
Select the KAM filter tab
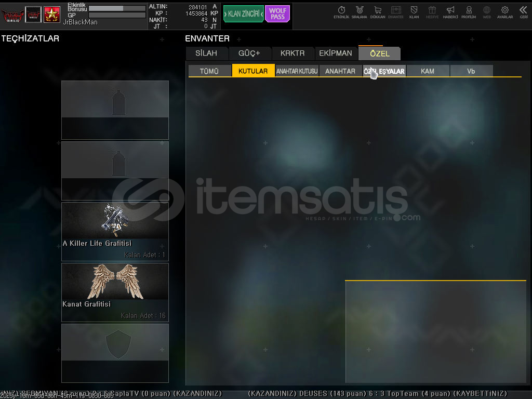pos(428,71)
